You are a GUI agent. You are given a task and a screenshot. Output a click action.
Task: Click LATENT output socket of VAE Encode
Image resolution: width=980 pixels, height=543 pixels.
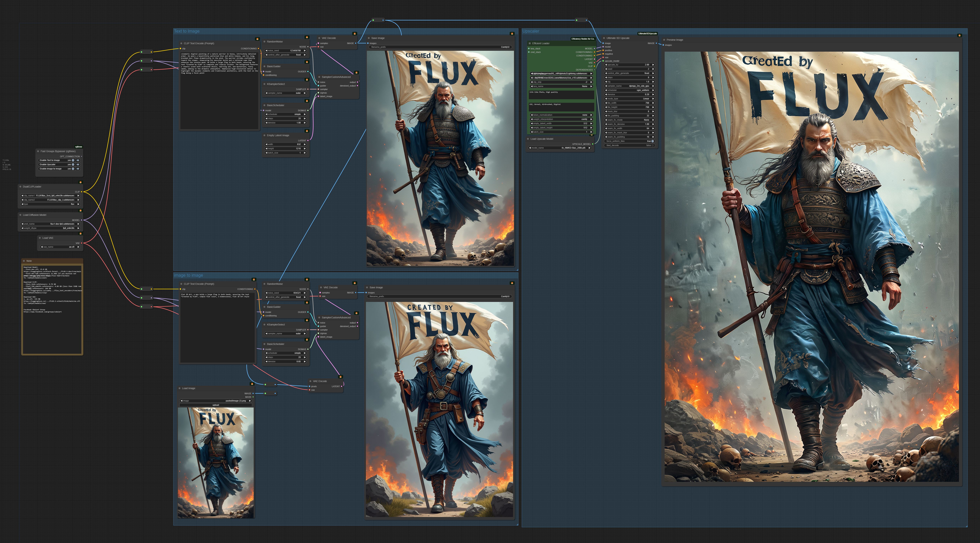tap(342, 386)
